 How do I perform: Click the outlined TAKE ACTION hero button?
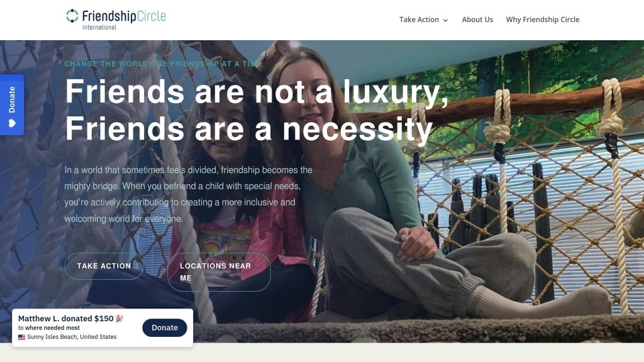tap(104, 266)
